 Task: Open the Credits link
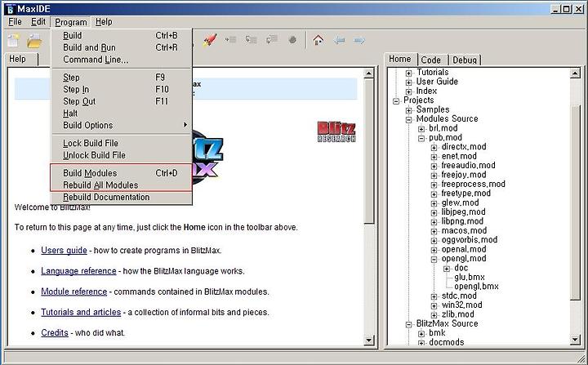[55, 332]
